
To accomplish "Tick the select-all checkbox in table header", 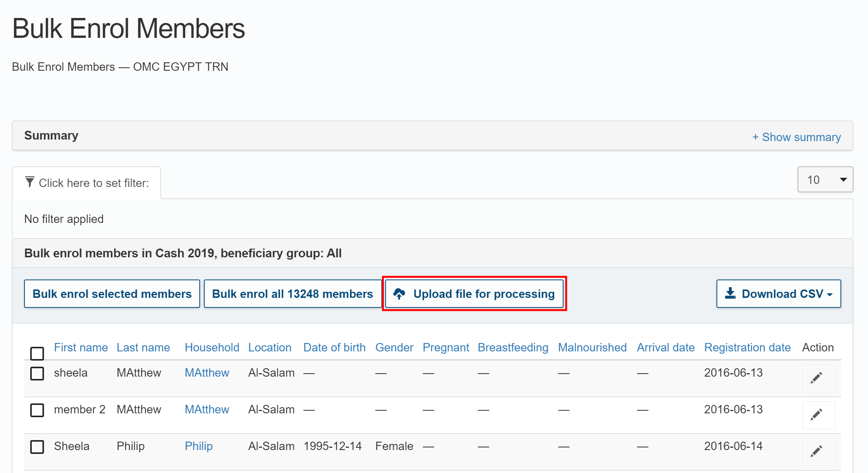I will coord(37,353).
